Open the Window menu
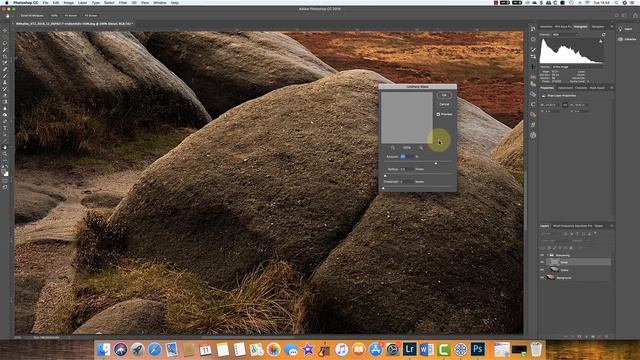Viewport: 640px width, 360px height. pyautogui.click(x=160, y=3)
